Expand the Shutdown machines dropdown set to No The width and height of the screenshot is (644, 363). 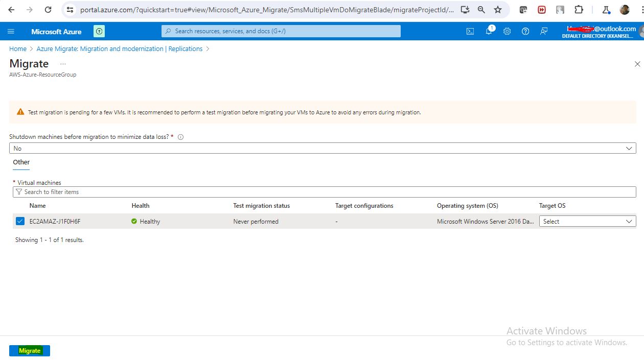(323, 148)
